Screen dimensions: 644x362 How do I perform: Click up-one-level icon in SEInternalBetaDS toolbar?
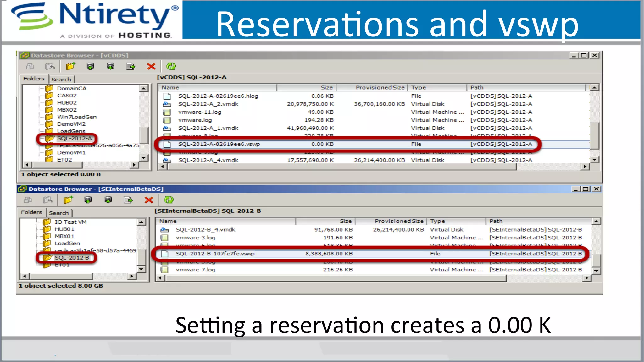[x=47, y=200]
